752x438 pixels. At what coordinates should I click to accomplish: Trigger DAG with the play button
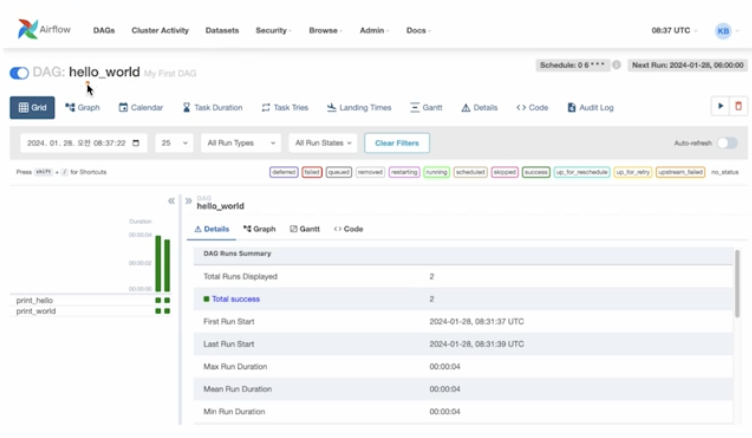pos(720,107)
